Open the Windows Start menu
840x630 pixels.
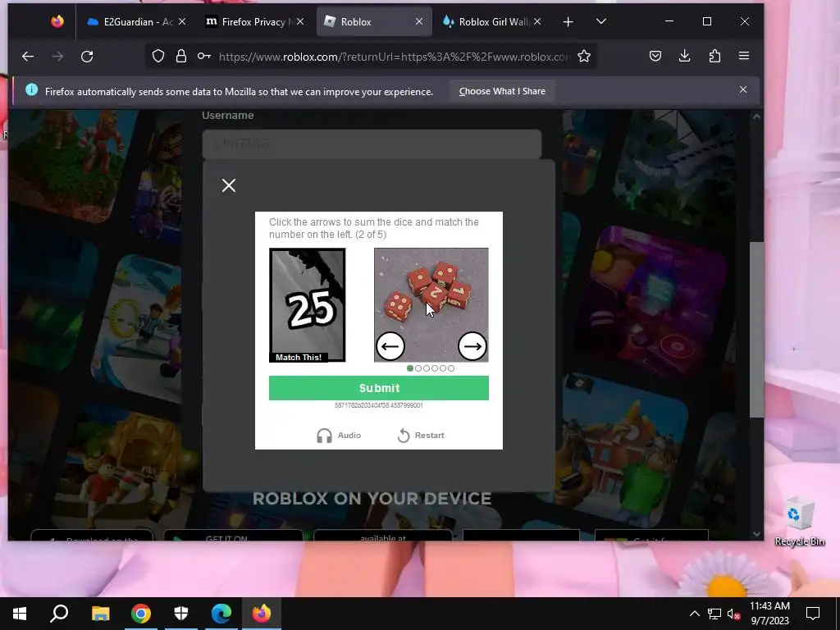(x=20, y=614)
